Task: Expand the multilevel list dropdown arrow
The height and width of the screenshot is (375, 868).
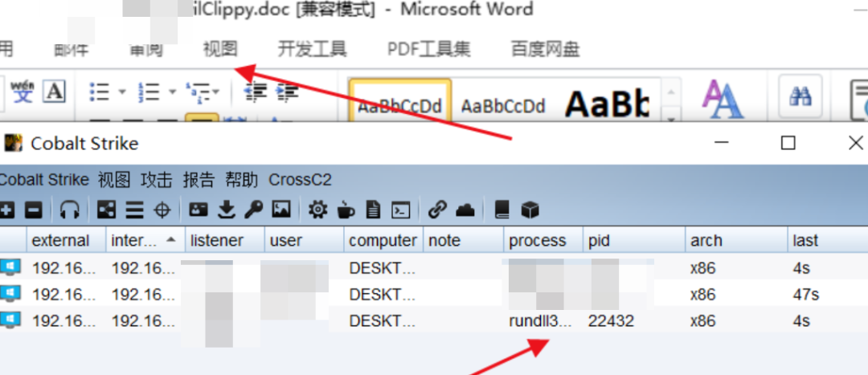Action: pos(215,92)
